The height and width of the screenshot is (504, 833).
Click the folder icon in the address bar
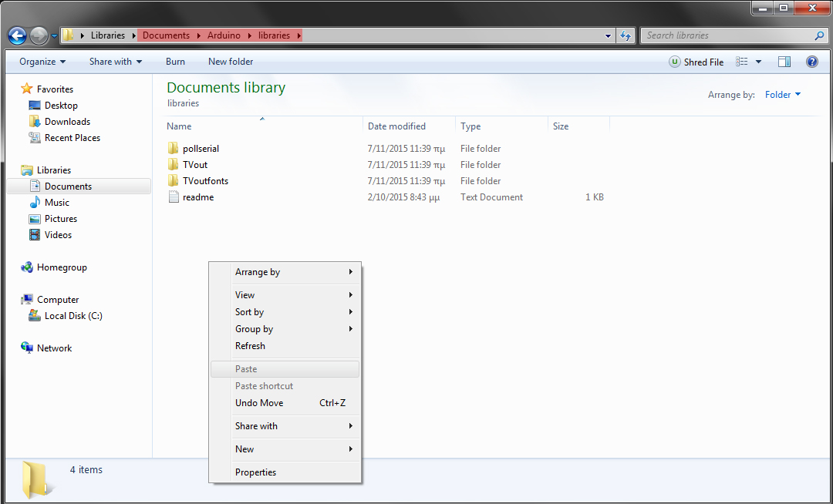[68, 35]
